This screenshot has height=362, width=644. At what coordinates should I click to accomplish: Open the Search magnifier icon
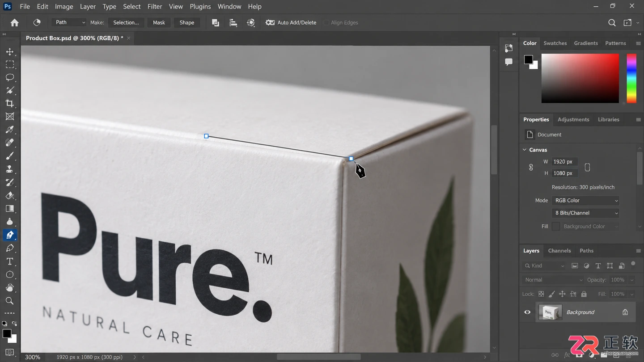(x=612, y=22)
